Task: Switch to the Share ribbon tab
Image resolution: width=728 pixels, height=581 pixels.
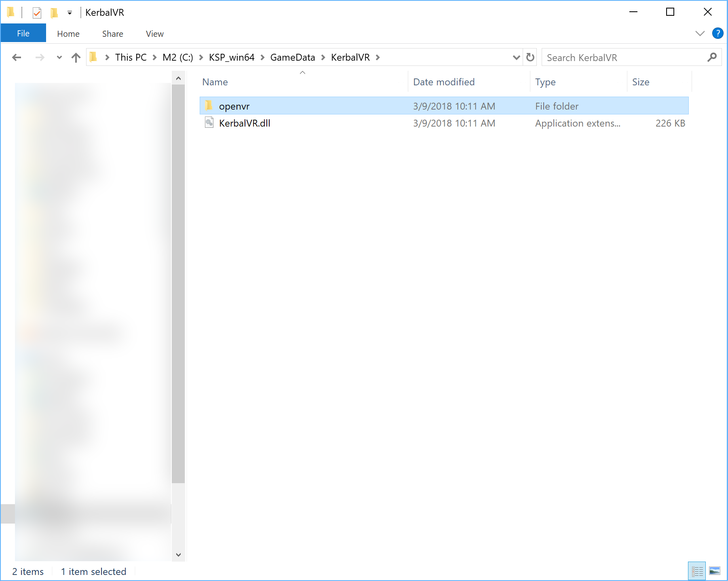Action: [112, 34]
